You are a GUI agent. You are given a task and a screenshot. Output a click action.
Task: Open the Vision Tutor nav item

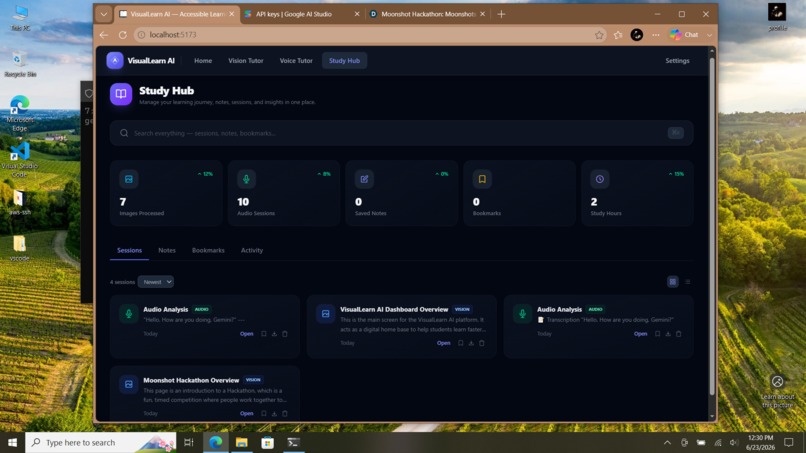click(246, 61)
